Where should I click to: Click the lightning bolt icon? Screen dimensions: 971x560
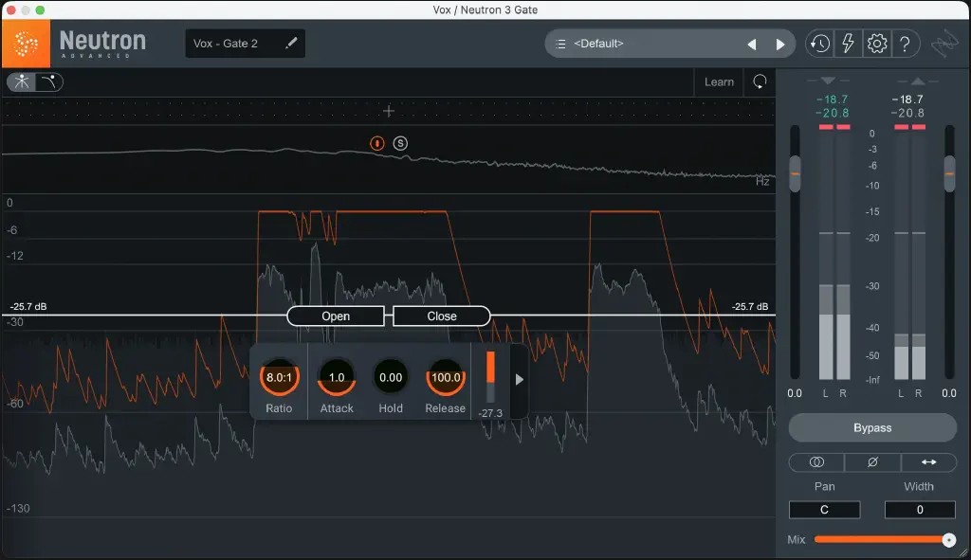(x=848, y=44)
